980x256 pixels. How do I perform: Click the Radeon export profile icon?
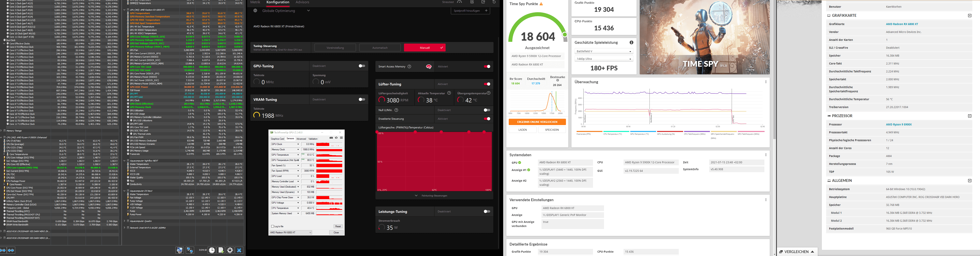[x=483, y=2]
